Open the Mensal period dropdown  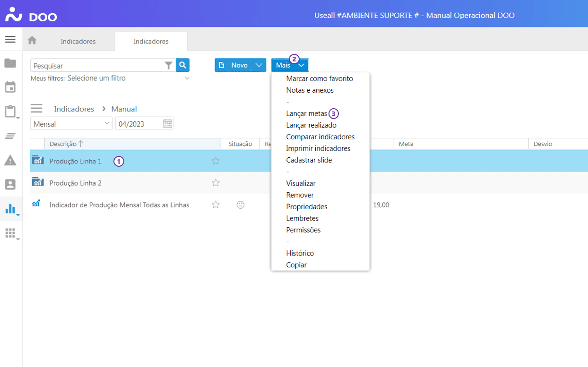(71, 124)
